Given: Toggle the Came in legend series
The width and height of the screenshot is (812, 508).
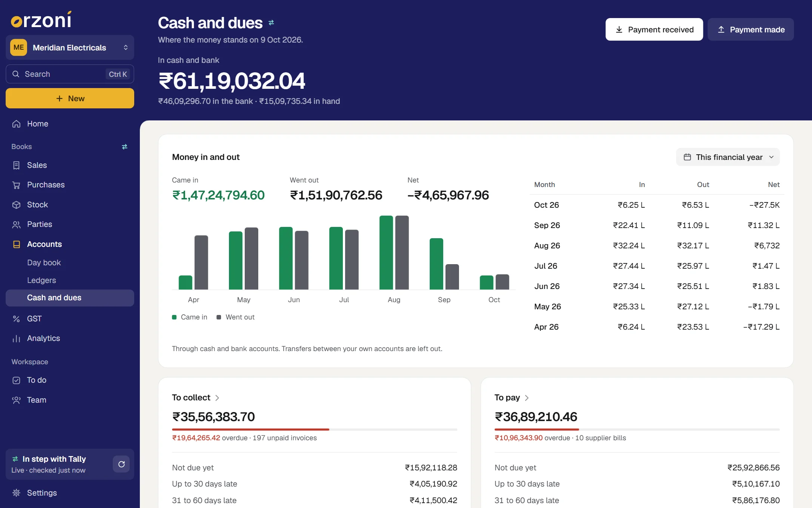Looking at the screenshot, I should [189, 317].
